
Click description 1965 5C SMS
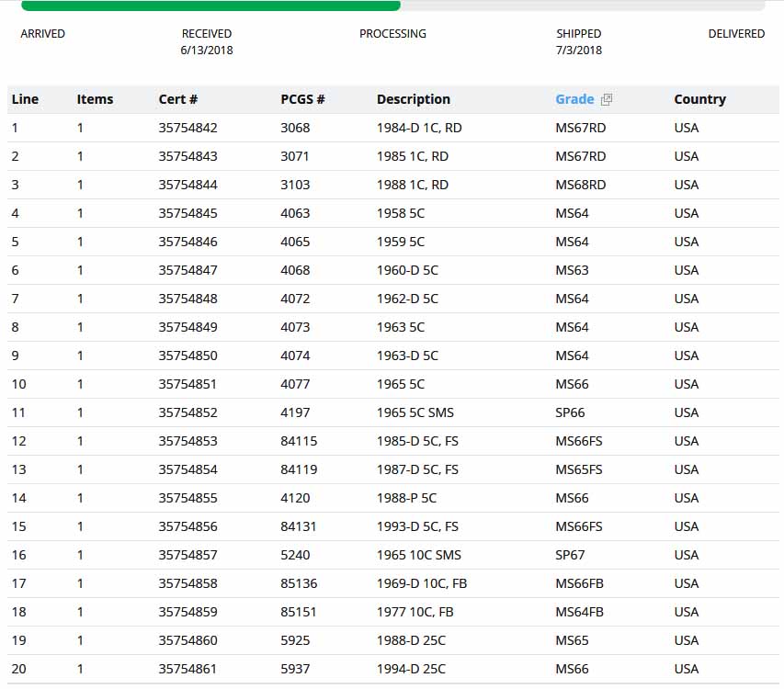(x=415, y=412)
